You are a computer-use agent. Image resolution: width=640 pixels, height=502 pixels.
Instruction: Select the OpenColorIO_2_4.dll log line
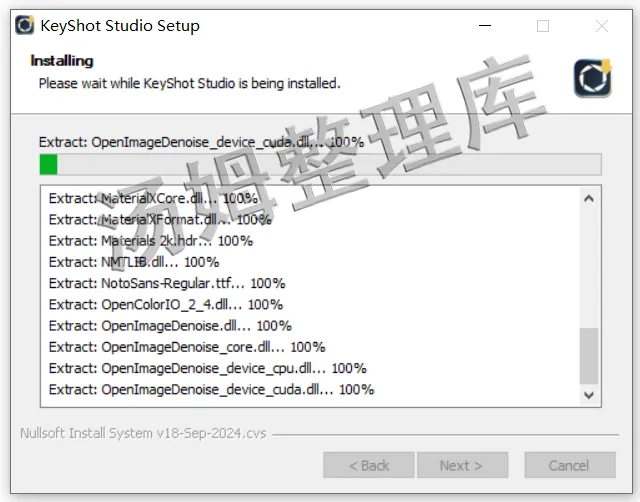[166, 304]
